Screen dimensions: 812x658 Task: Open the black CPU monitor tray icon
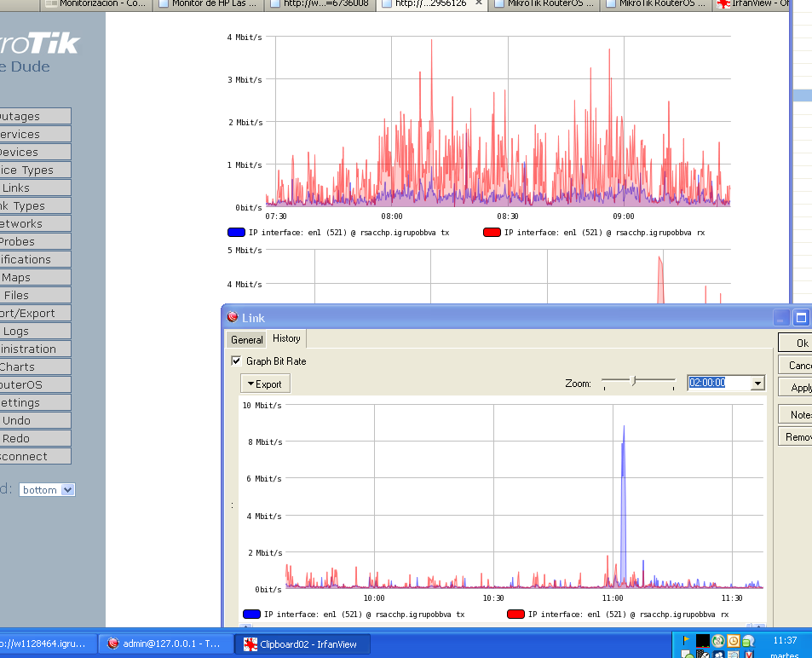703,641
